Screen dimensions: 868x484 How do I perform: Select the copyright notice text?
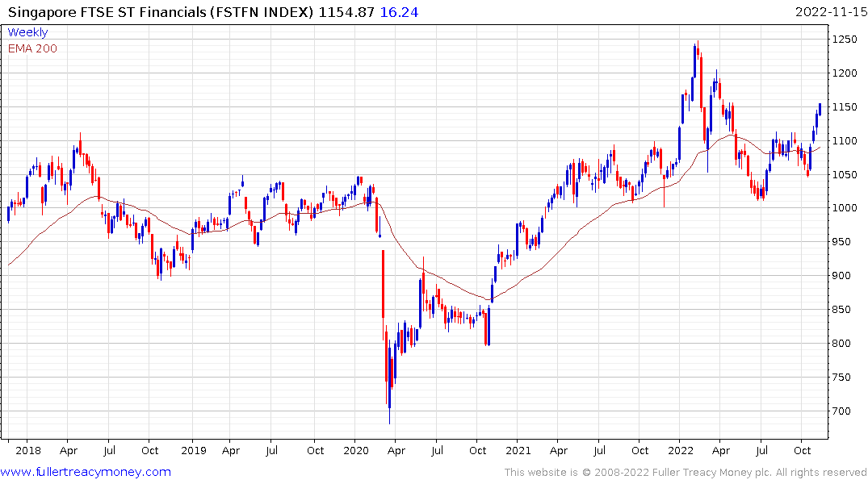tap(686, 473)
